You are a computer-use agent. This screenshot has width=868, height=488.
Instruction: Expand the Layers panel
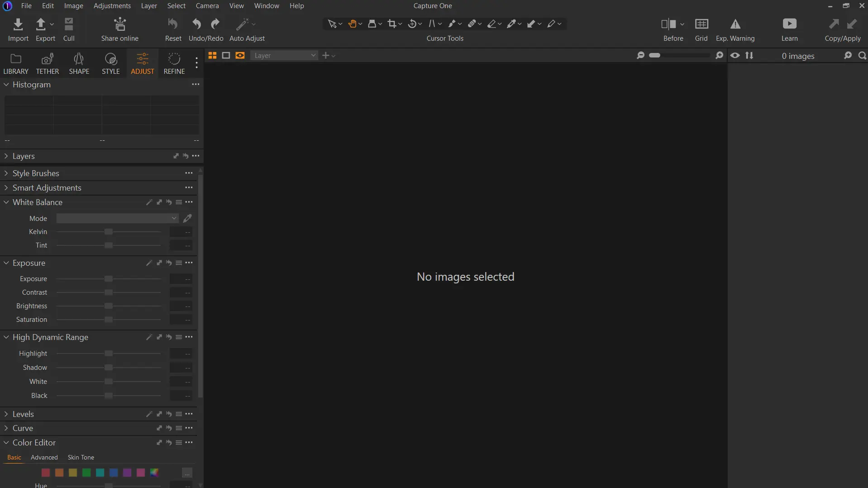(x=6, y=156)
